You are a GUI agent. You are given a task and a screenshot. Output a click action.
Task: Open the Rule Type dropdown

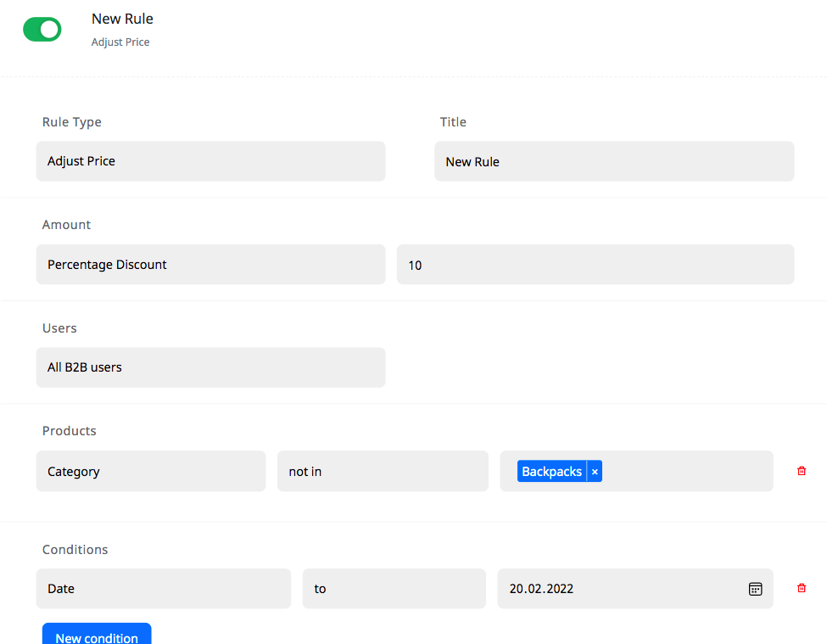pos(210,161)
